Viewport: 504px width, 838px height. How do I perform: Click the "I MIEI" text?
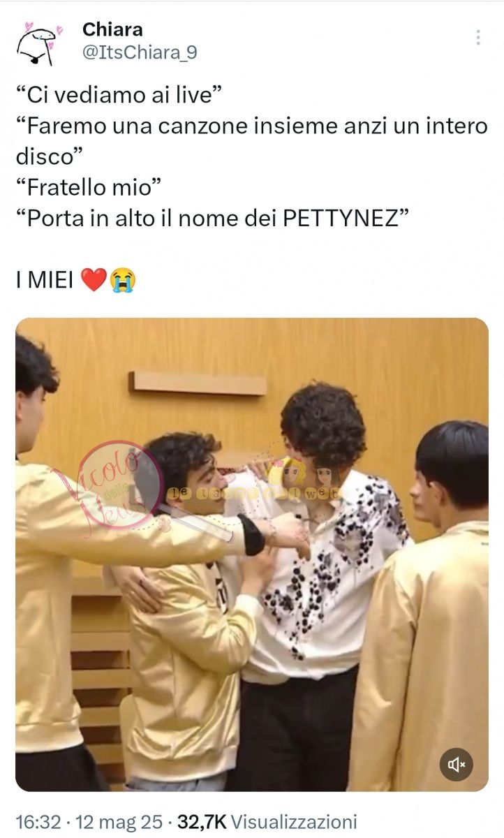coord(45,280)
